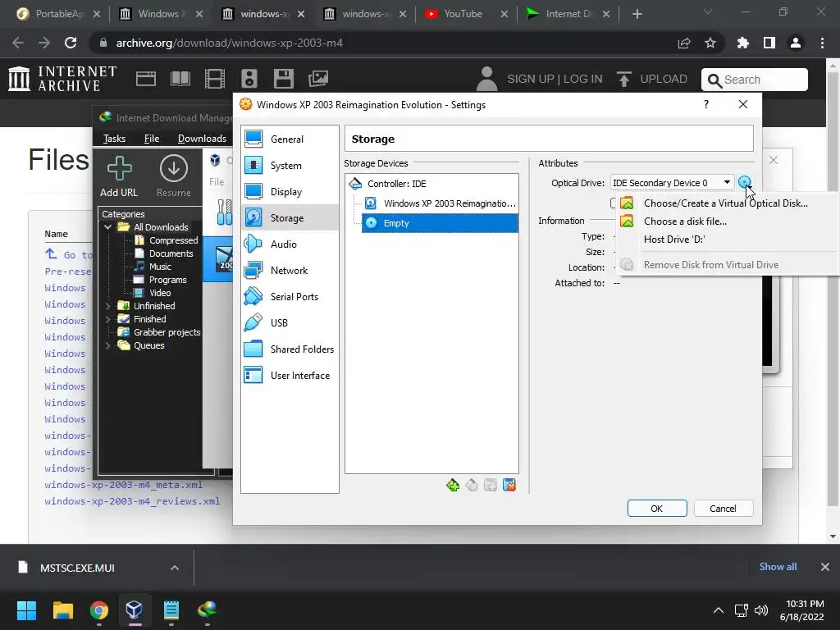840x630 pixels.
Task: Click Show all downloads link
Action: point(778,567)
